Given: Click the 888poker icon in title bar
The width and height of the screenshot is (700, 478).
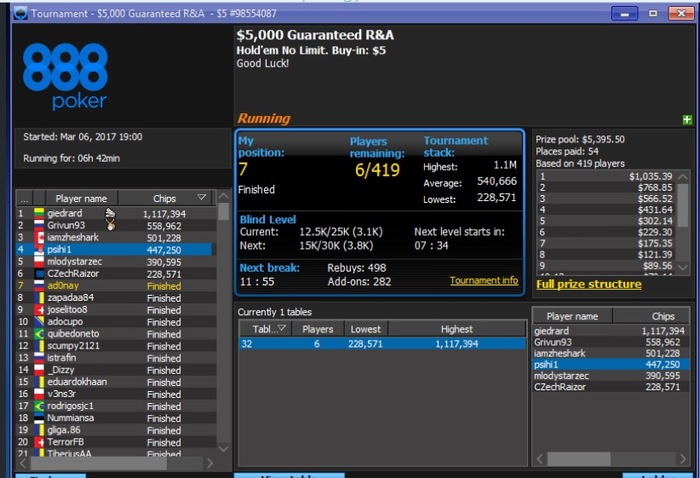Looking at the screenshot, I should click(20, 13).
